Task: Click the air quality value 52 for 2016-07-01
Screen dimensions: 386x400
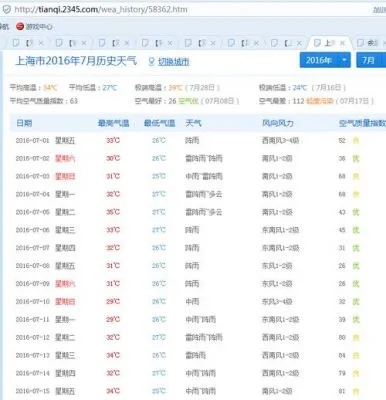Action: tap(342, 141)
